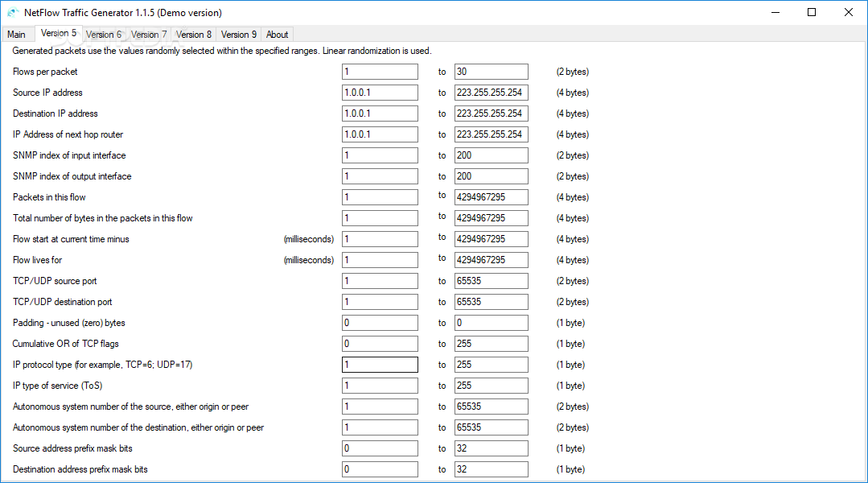The width and height of the screenshot is (868, 483).
Task: Click Padding unused bytes maximum field
Action: pyautogui.click(x=491, y=323)
